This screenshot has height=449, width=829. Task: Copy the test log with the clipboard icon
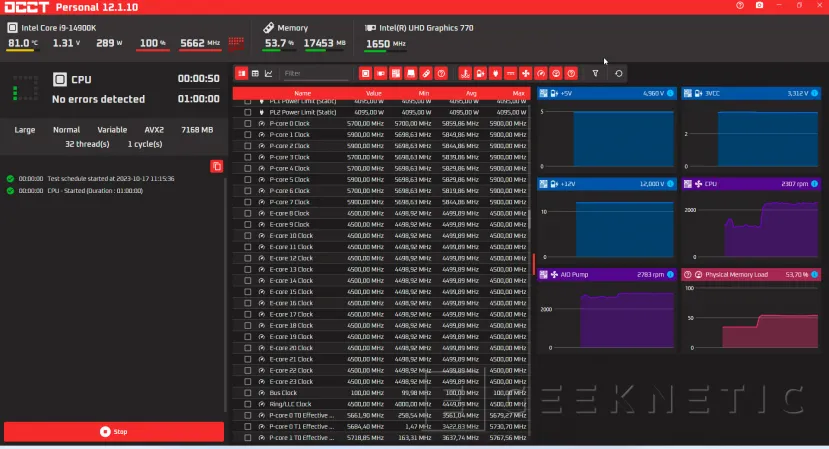(x=217, y=167)
